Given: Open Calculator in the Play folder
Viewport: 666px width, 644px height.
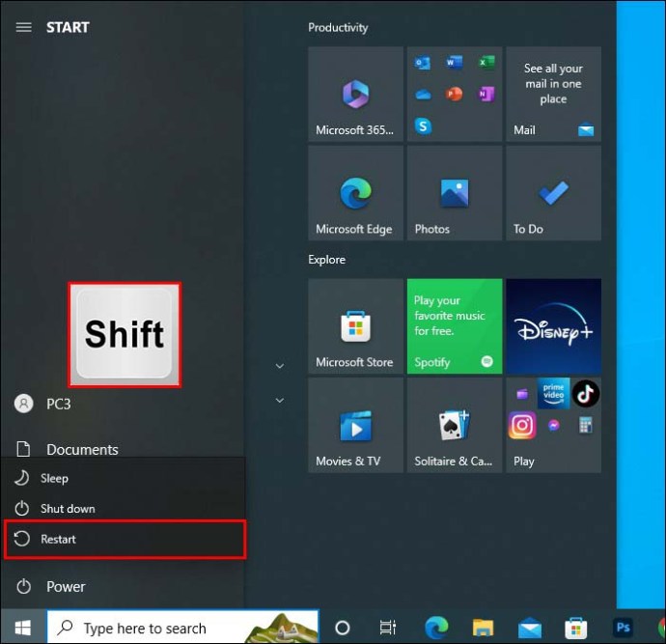Looking at the screenshot, I should click(586, 425).
